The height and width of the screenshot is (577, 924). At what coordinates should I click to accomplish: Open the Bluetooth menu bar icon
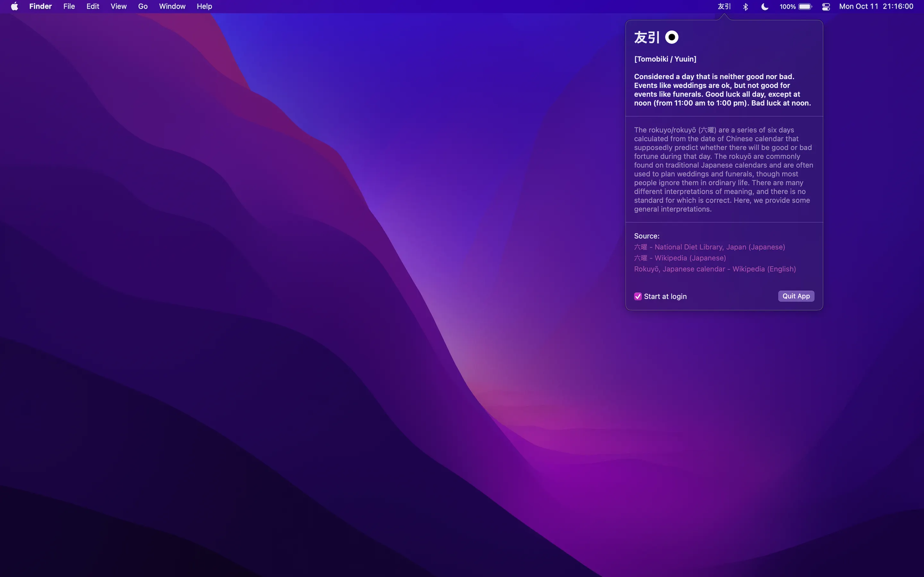coord(745,6)
